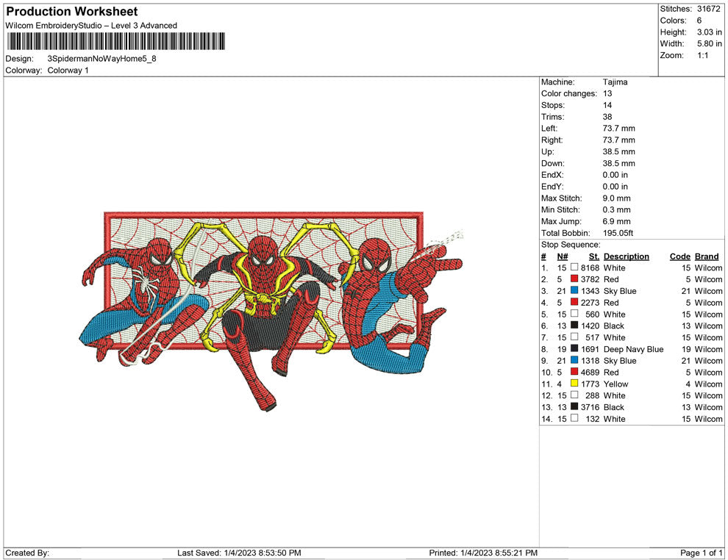
Task: Click the 'Last Saved: 1/4/2023 8:53:50 PM' text
Action: [239, 553]
